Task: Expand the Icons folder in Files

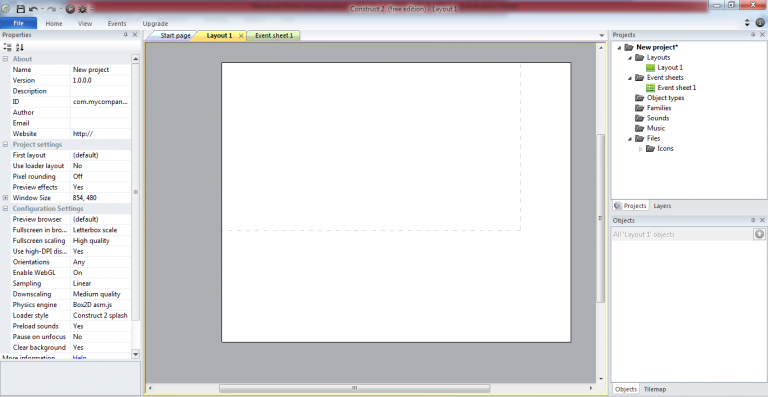Action: click(641, 149)
